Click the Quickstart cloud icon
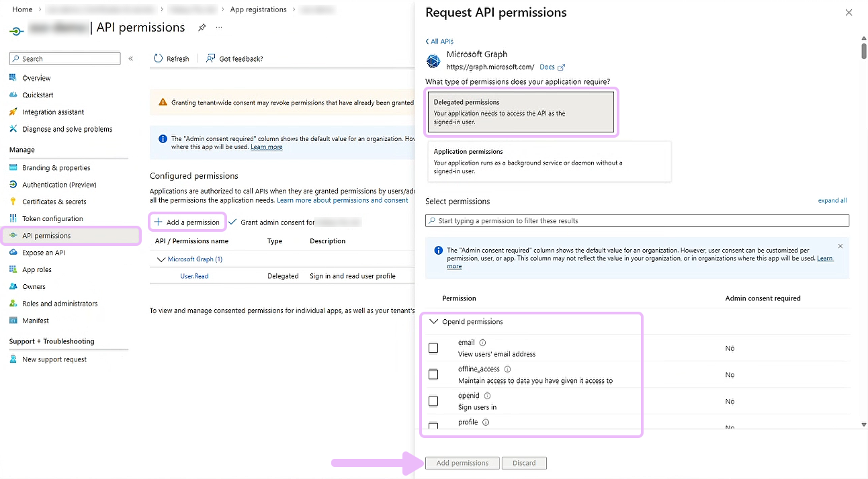 click(13, 95)
